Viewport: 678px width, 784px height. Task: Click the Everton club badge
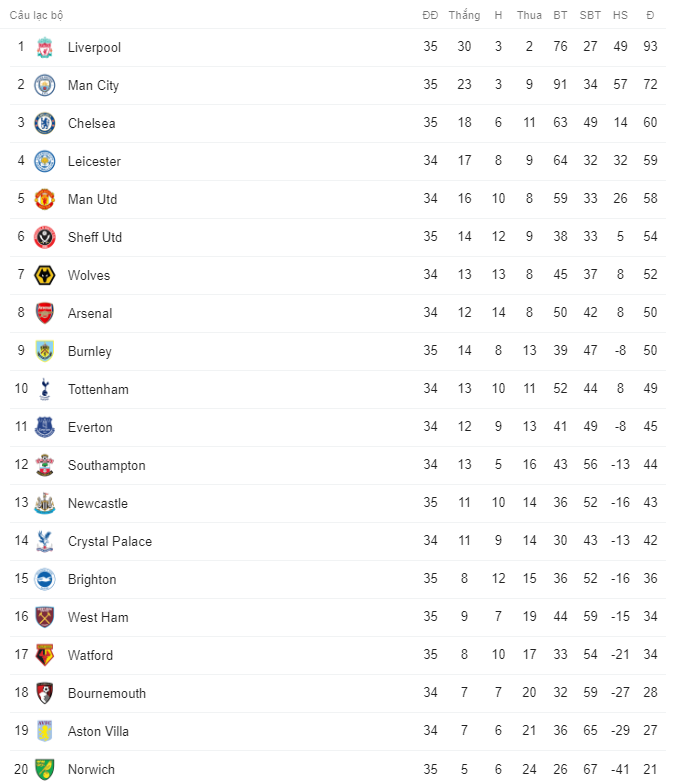pyautogui.click(x=44, y=427)
